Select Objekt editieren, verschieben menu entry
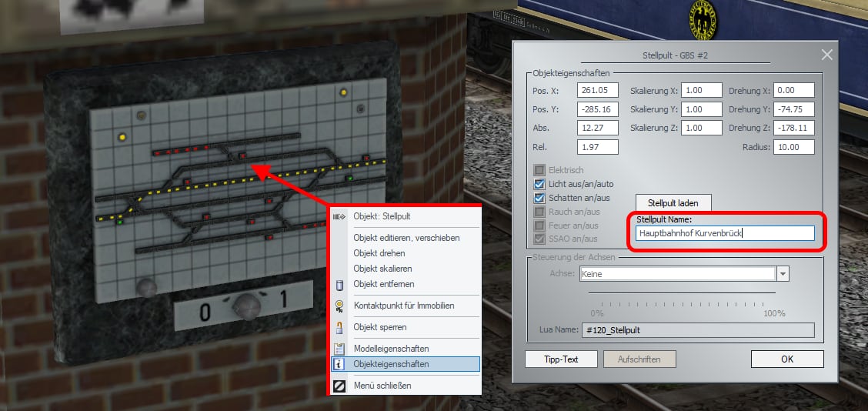The image size is (868, 411). point(406,238)
